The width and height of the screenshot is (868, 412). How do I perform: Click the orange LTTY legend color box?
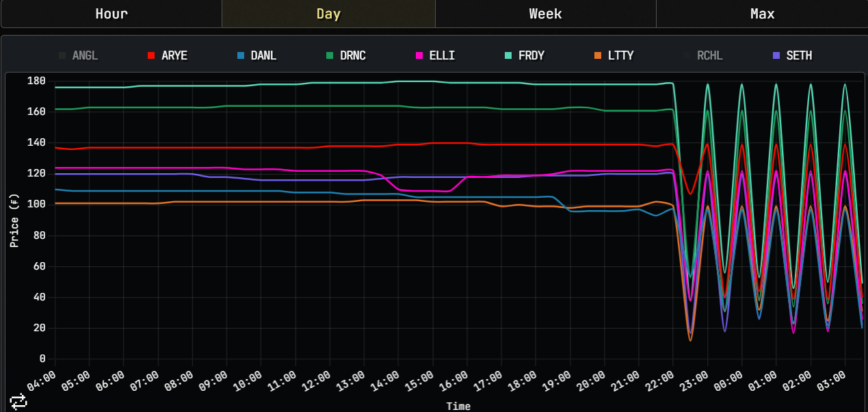[597, 55]
